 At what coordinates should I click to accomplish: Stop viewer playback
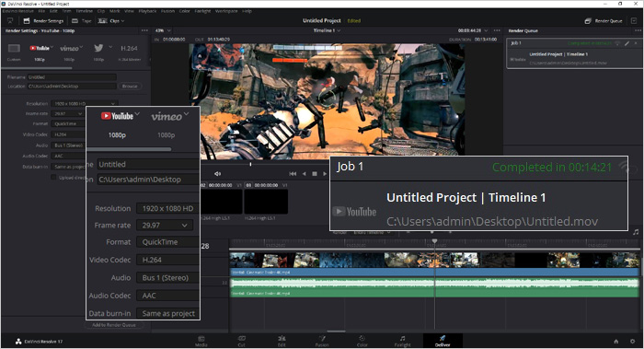(x=315, y=174)
